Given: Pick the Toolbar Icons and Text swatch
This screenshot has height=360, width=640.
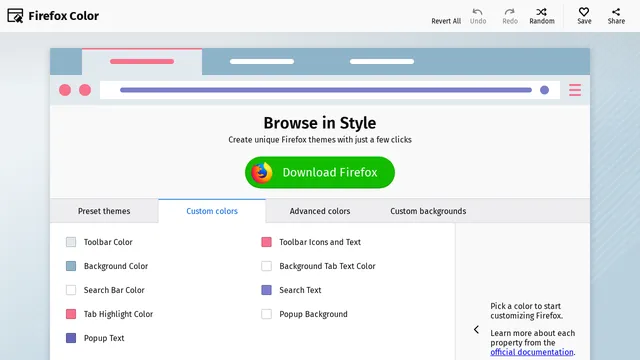Looking at the screenshot, I should coord(267,242).
